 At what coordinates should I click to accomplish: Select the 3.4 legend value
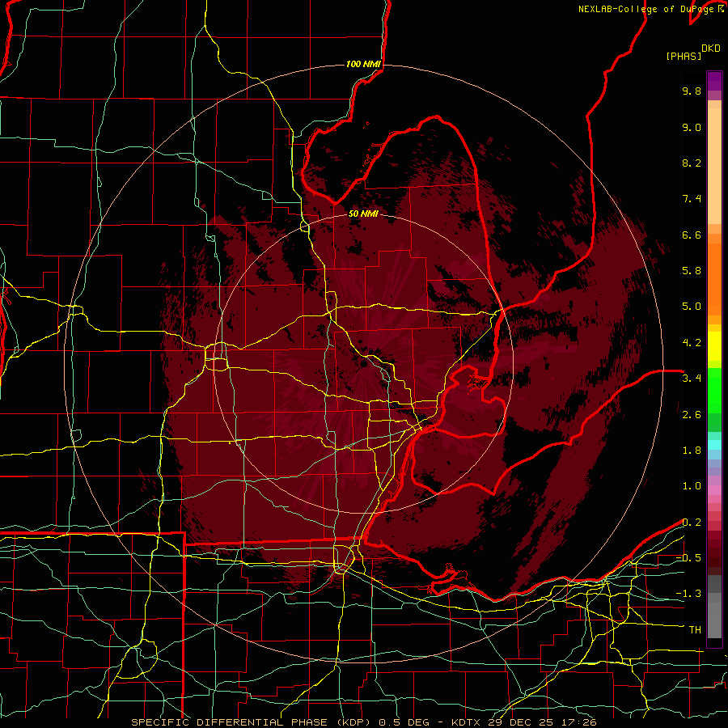point(692,379)
